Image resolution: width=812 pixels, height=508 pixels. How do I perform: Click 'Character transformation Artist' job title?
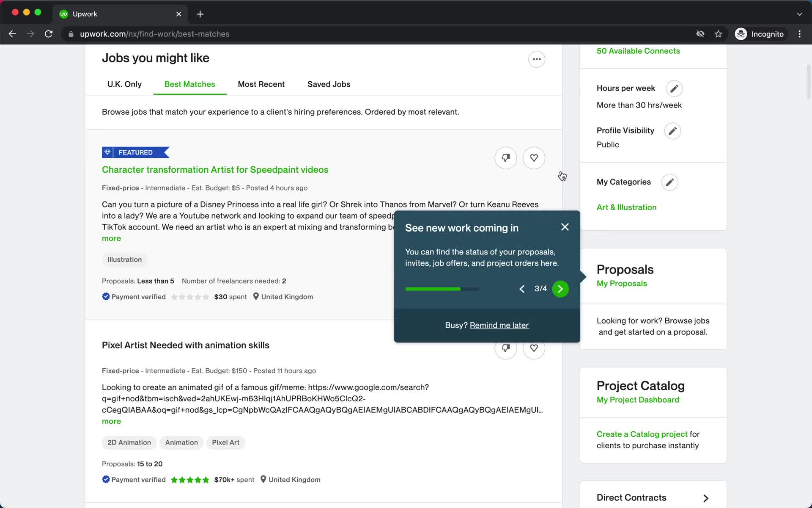214,169
